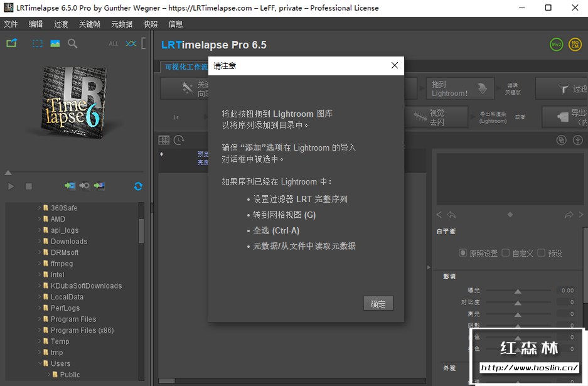Click the 曝光 slider handle
588x386 pixels.
click(518, 291)
